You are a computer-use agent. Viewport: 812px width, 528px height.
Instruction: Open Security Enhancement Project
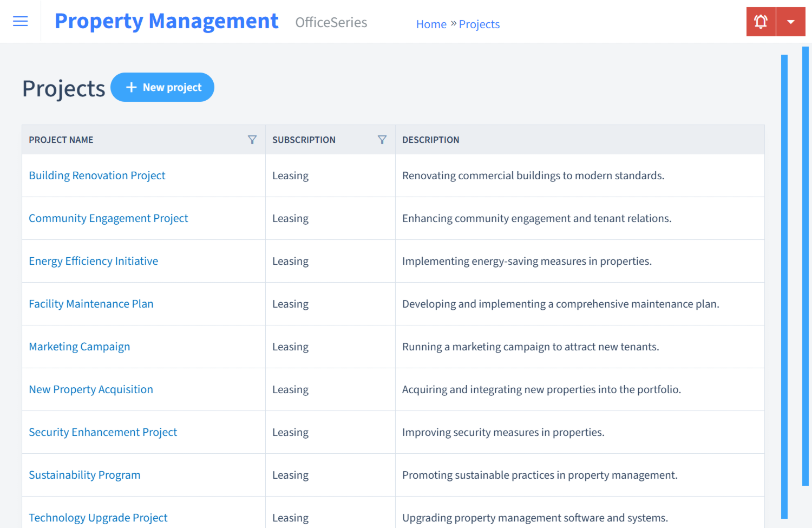tap(103, 432)
